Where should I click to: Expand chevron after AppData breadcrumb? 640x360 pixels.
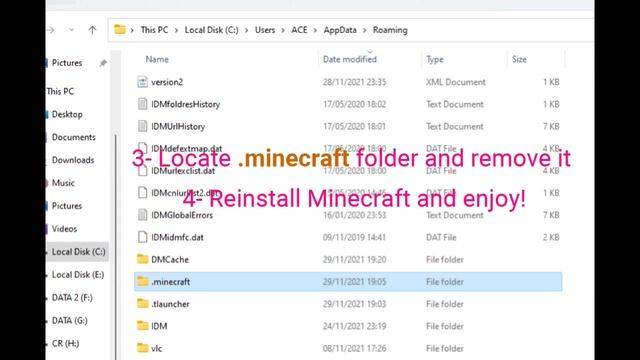[364, 30]
